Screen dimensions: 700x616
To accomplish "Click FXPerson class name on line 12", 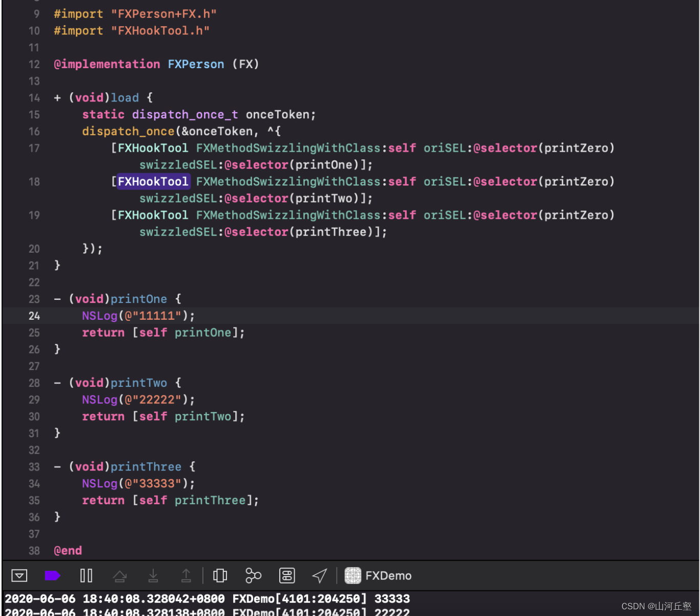I will (196, 64).
